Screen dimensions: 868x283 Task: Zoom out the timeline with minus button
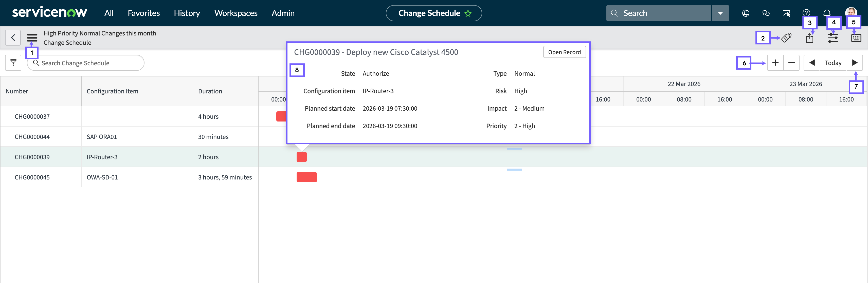pyautogui.click(x=791, y=63)
